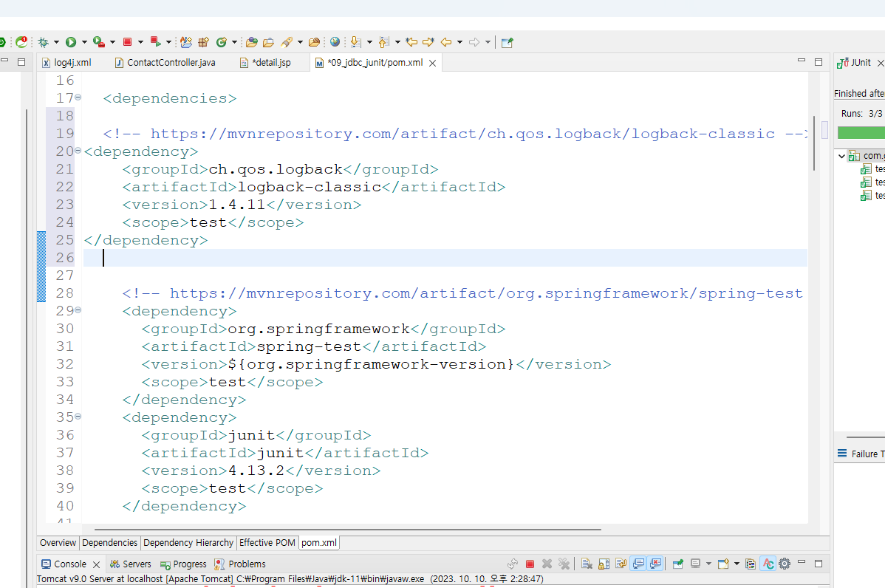Close the Console view tab
The width and height of the screenshot is (885, 588).
click(x=97, y=564)
